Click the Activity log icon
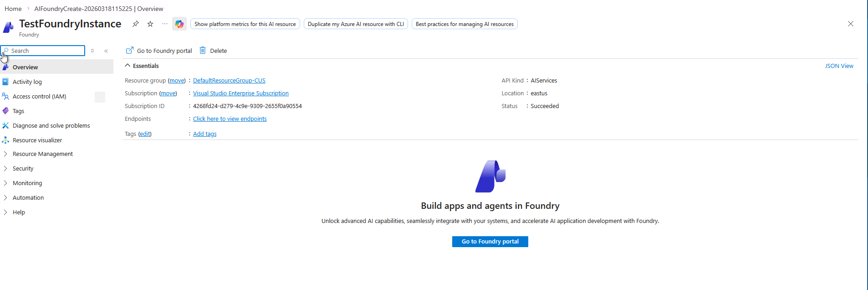 tap(5, 82)
